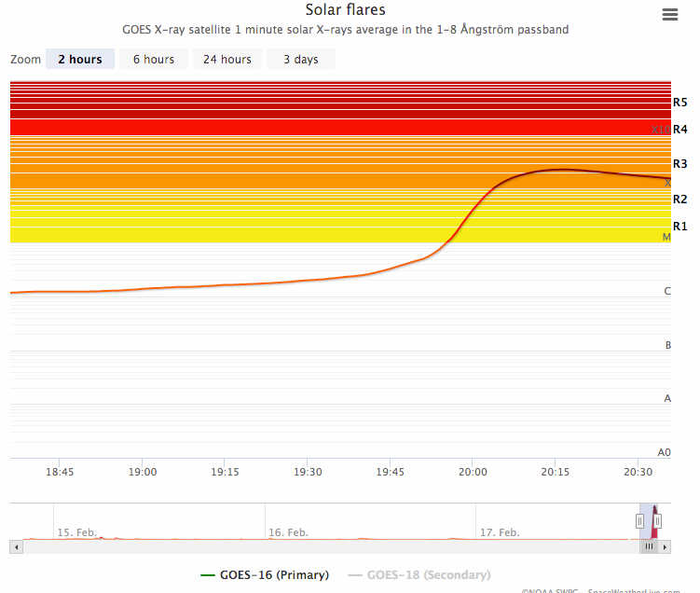Click the 20:15 time axis label
Viewport: 700px width, 593px height.
coord(555,472)
